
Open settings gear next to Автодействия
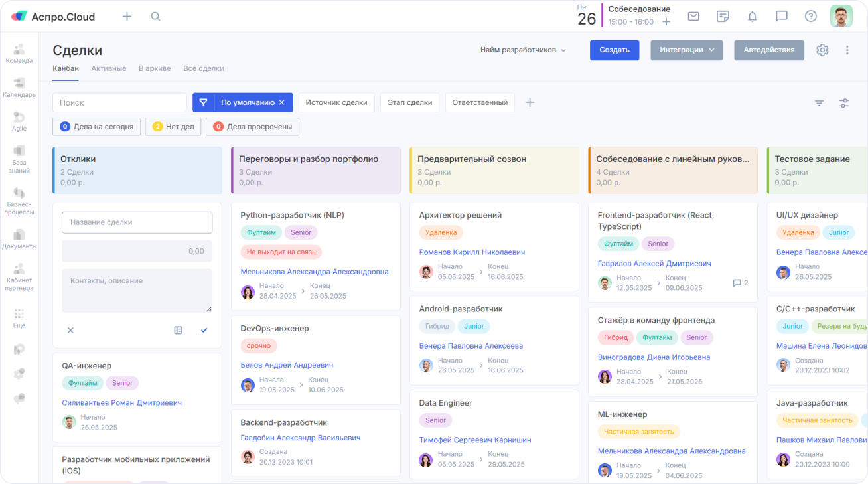(x=822, y=50)
